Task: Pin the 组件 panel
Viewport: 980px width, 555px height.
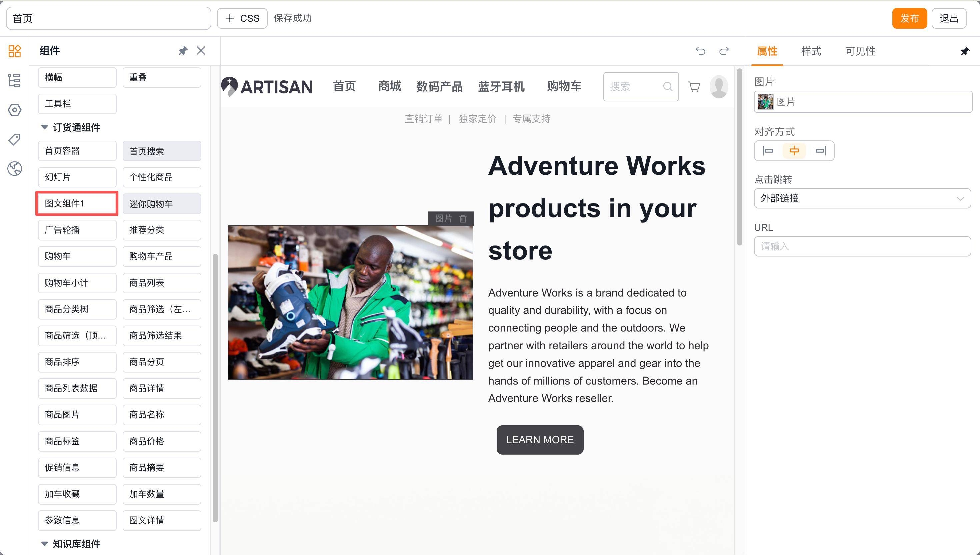Action: point(183,51)
